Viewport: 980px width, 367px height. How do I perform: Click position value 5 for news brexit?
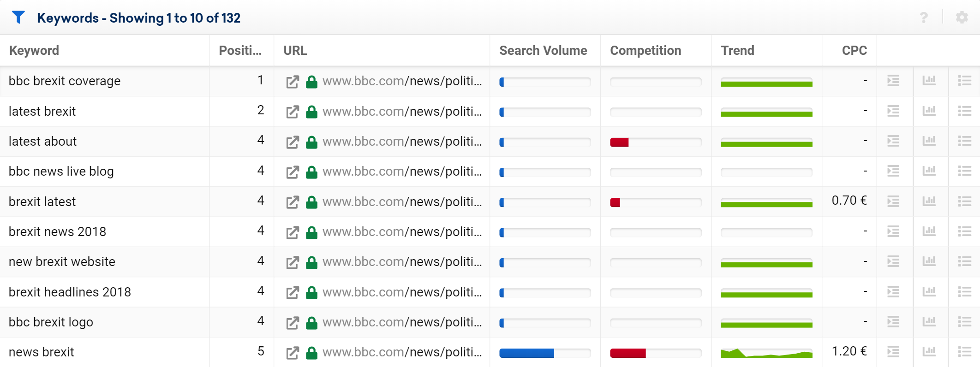[261, 351]
